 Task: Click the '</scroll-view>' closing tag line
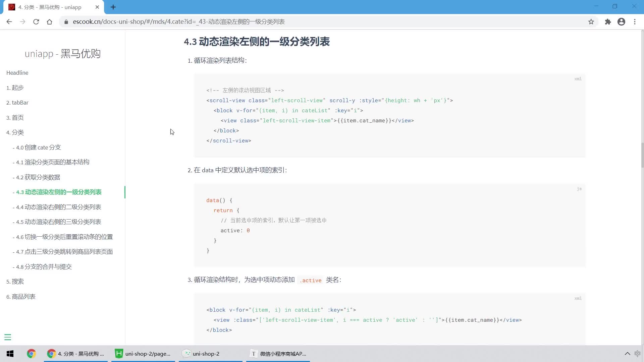229,141
